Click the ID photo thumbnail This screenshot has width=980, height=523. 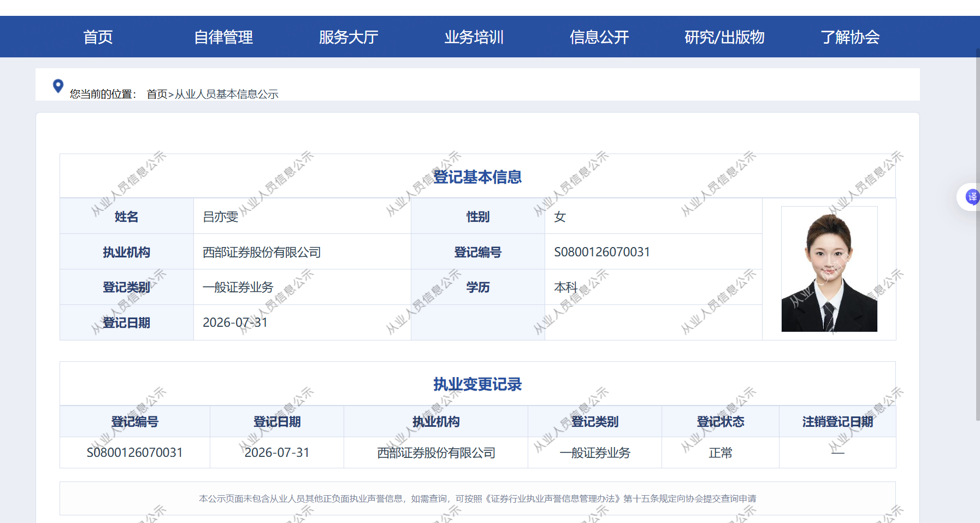(x=829, y=269)
